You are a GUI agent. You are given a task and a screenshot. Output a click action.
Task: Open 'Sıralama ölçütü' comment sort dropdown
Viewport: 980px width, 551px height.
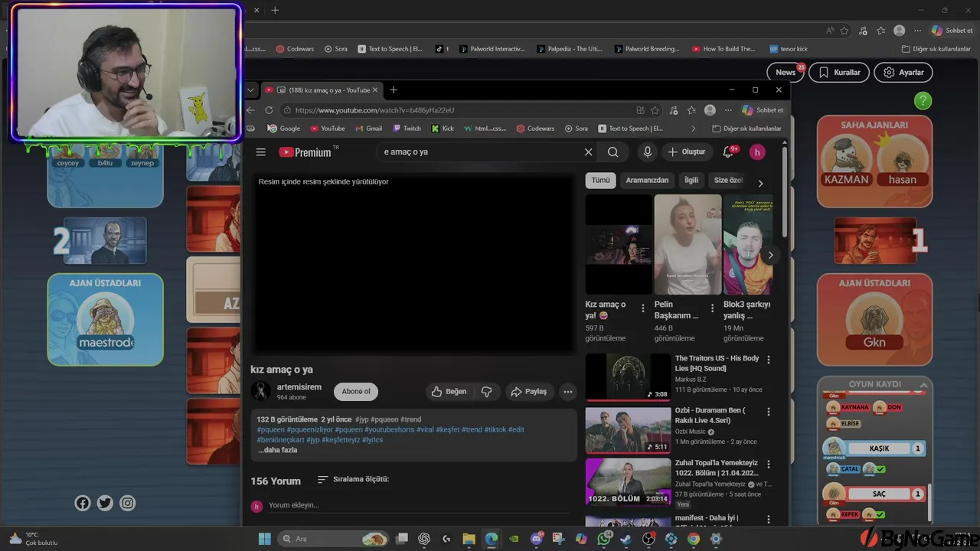353,479
